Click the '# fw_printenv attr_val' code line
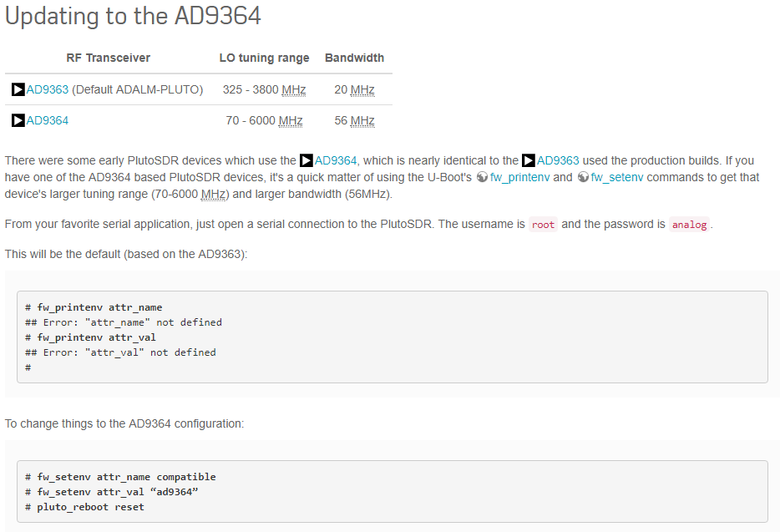This screenshot has width=780, height=532. click(x=90, y=337)
